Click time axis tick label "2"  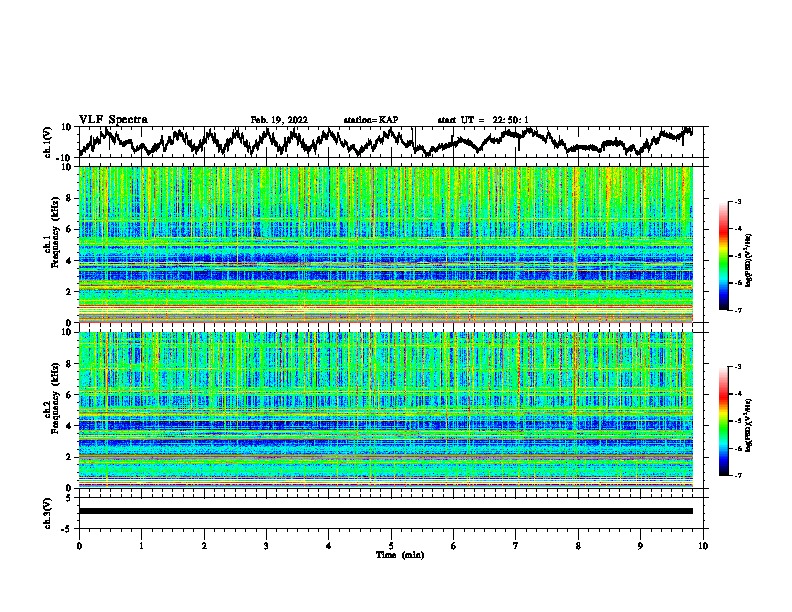coord(204,546)
